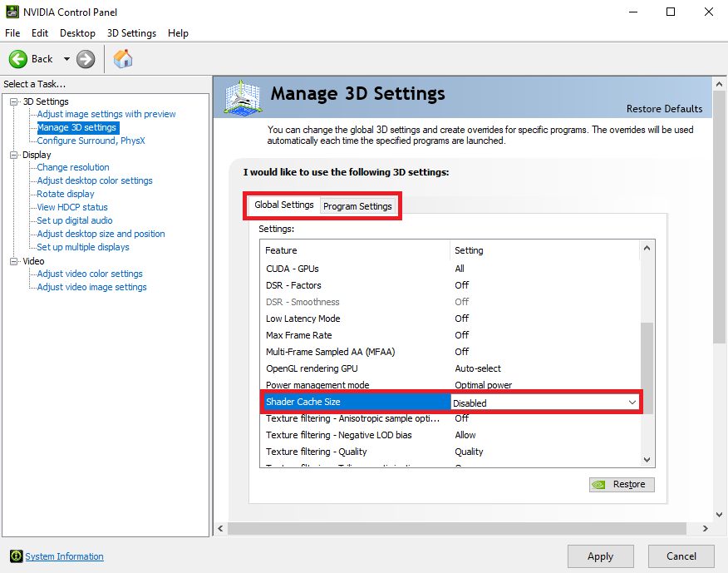Collapse the Display tree branch
Screen dimensions: 728x573
[12, 154]
